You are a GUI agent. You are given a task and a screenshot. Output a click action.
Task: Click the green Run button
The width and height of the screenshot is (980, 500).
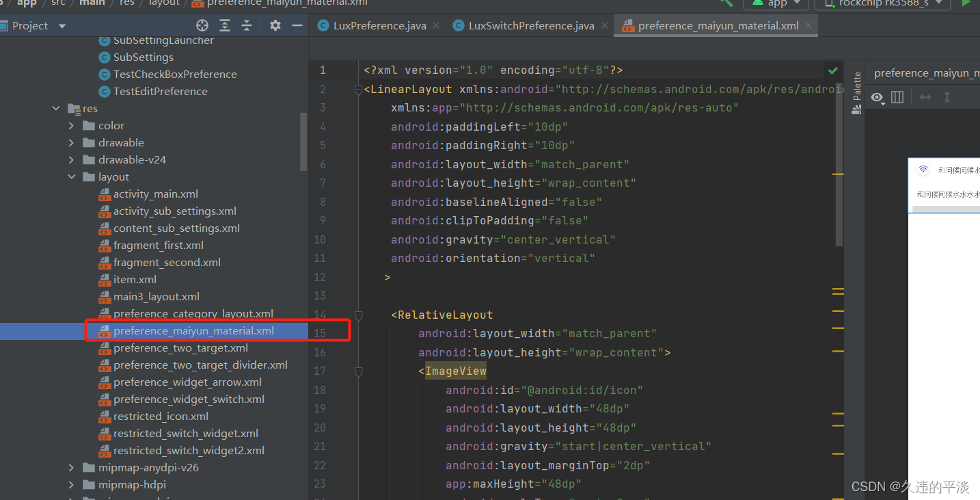click(967, 3)
